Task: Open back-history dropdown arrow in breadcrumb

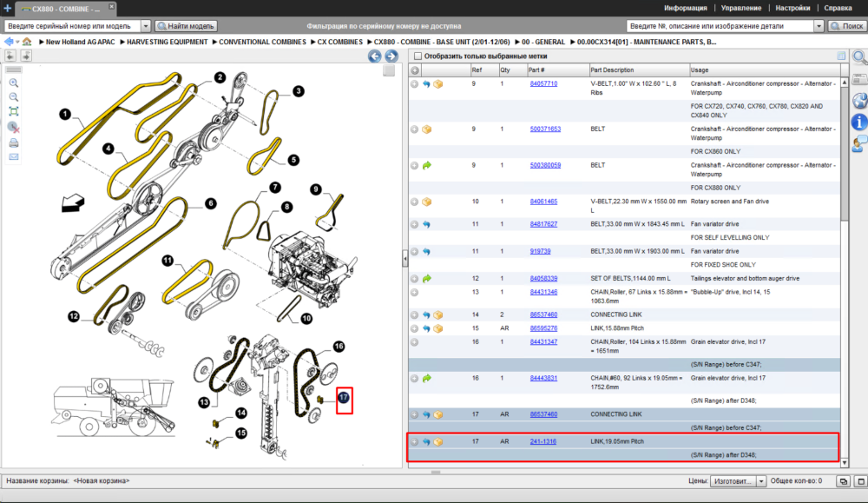Action: pyautogui.click(x=17, y=42)
